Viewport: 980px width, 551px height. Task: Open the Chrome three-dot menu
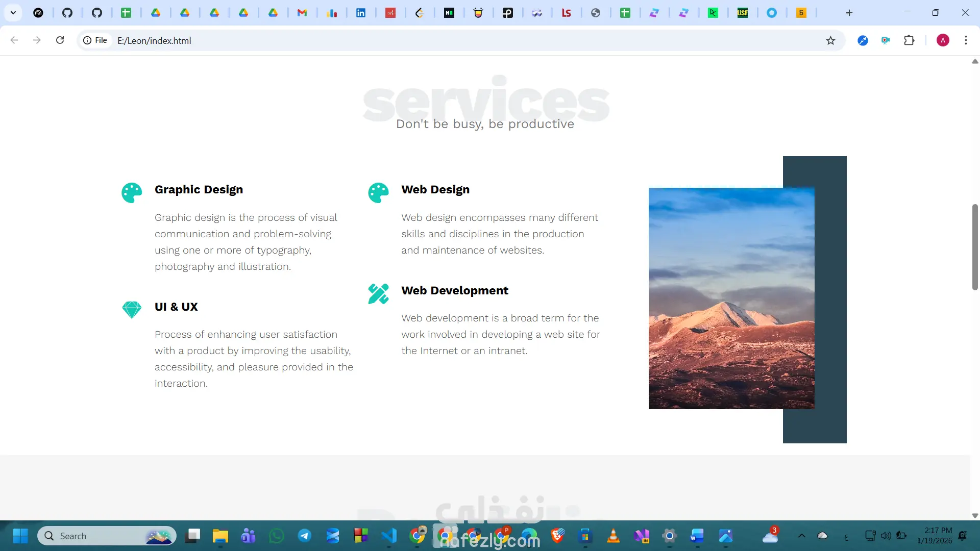[x=966, y=40]
